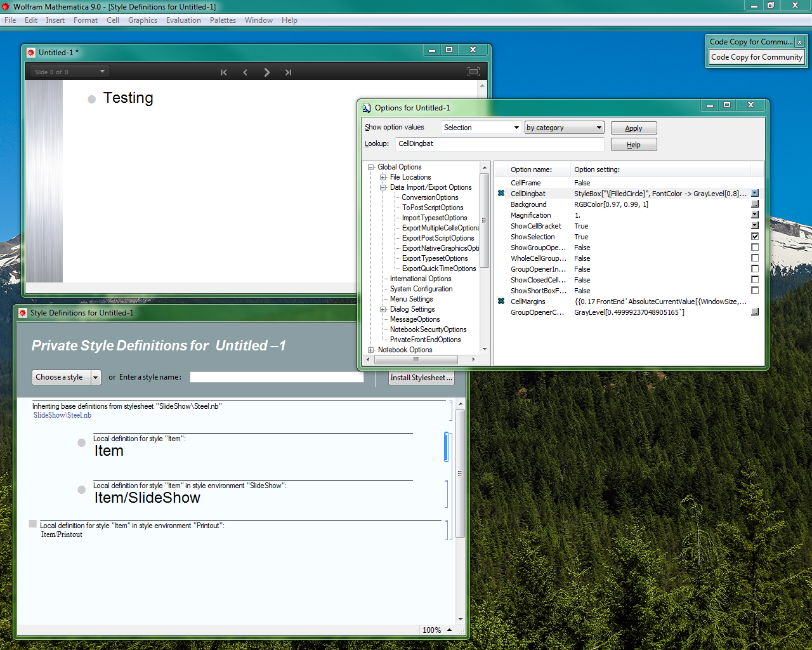
Task: Open the 100% magnification popup in Style Definitions
Action: (437, 630)
